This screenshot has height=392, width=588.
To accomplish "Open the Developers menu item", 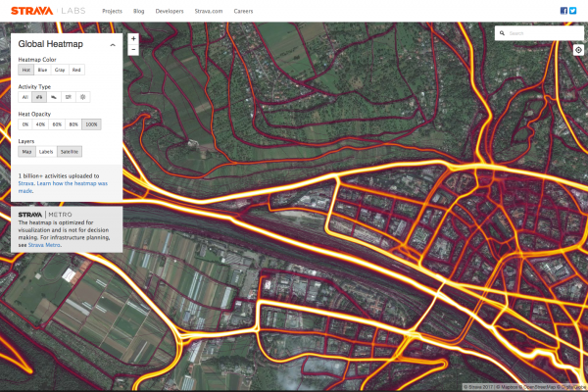I will coord(170,11).
